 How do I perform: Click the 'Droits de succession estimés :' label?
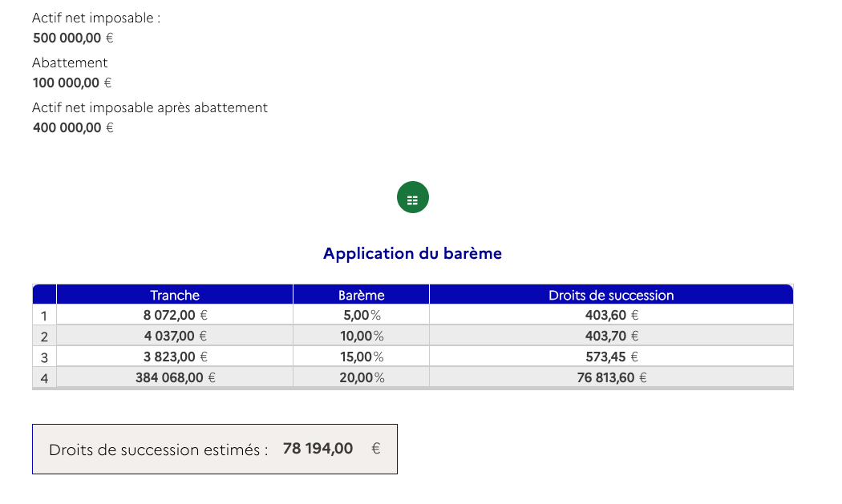click(x=159, y=450)
